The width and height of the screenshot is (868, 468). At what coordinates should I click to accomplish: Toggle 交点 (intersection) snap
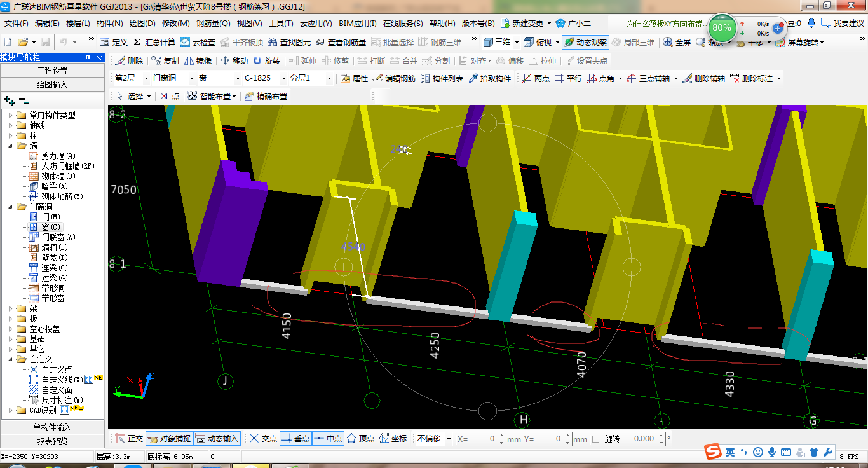[263, 438]
